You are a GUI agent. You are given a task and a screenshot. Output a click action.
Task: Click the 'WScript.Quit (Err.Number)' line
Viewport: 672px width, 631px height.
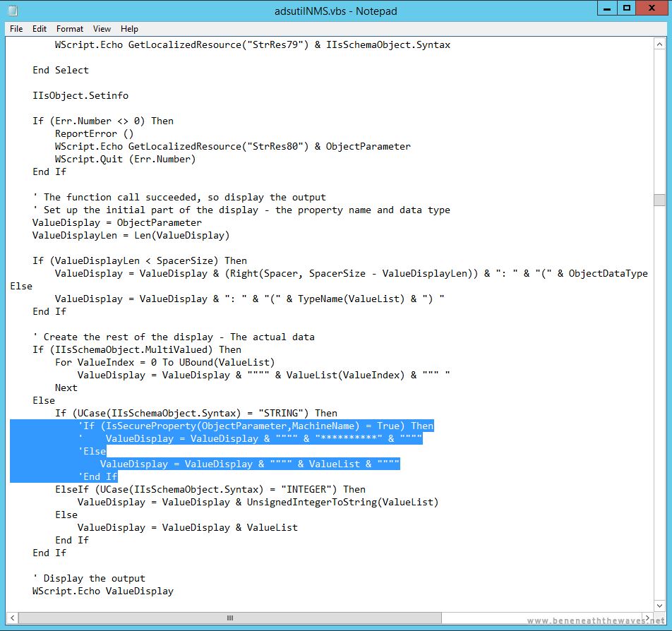[125, 159]
